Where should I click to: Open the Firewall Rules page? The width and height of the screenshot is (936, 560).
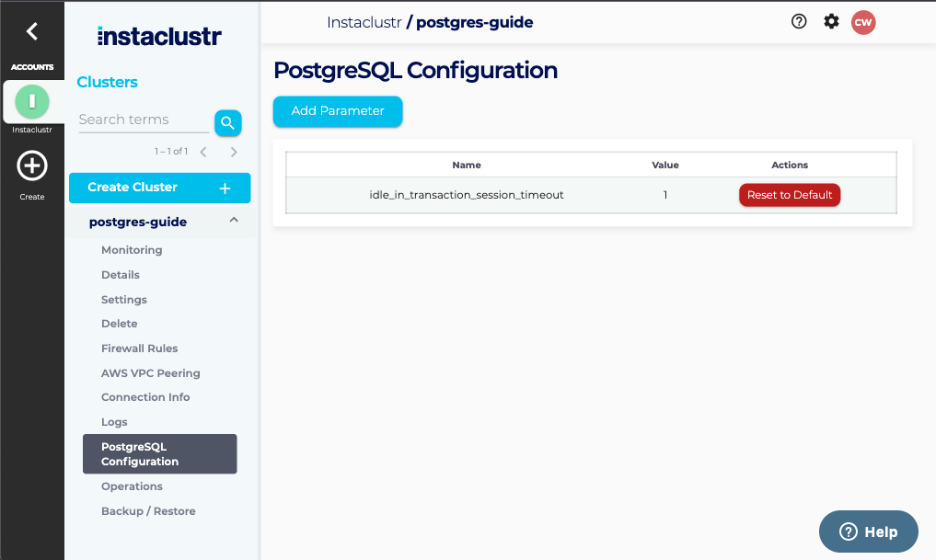click(139, 349)
